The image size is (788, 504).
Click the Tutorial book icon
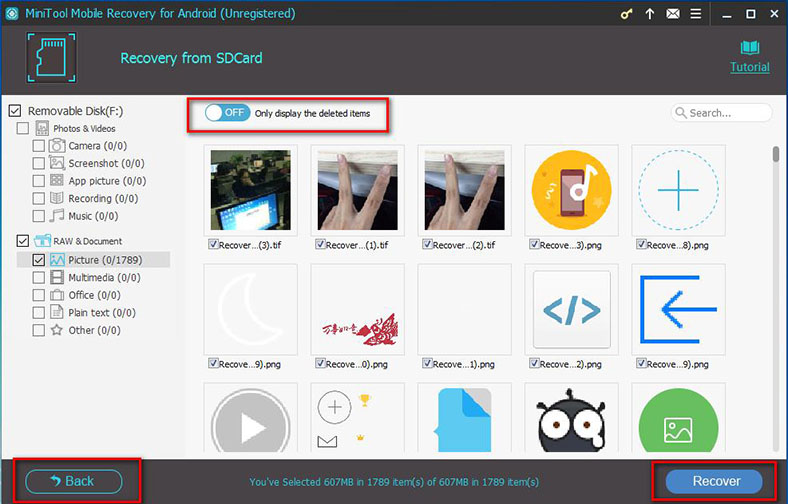[750, 48]
